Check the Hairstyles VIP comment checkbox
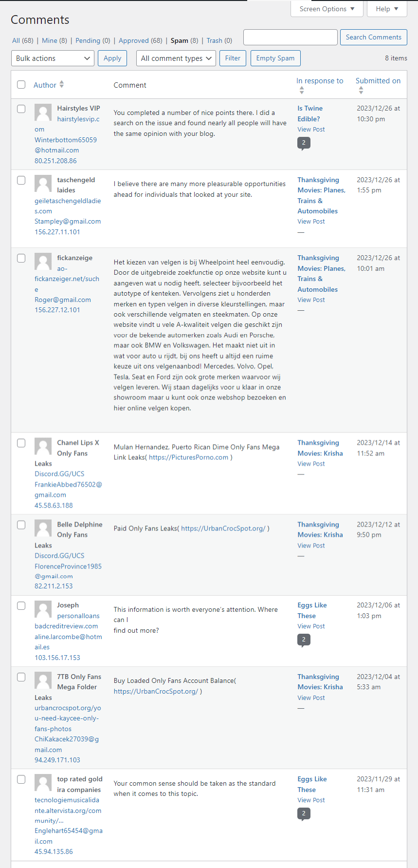418x868 pixels. tap(21, 109)
